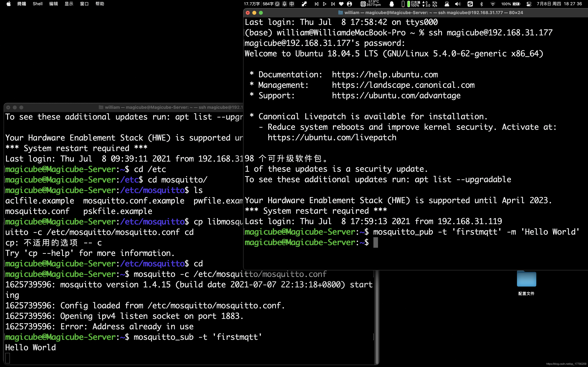Open the 编辑 menu
Image resolution: width=588 pixels, height=367 pixels.
tap(53, 4)
